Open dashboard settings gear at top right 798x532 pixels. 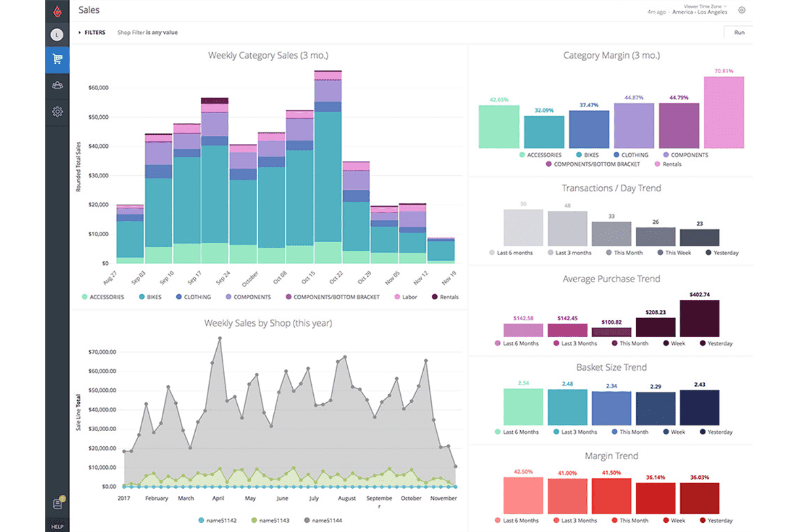click(x=742, y=10)
